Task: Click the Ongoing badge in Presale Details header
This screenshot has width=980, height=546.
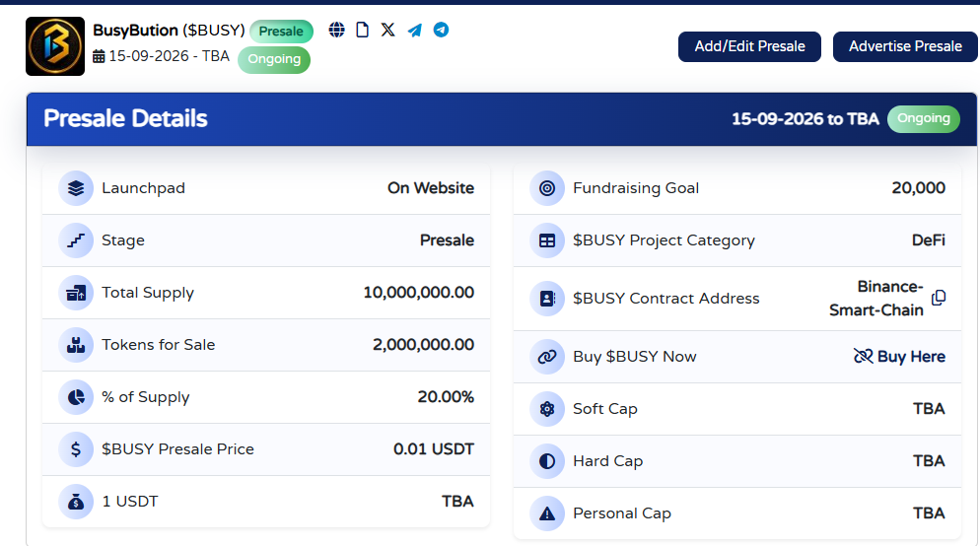Action: (924, 118)
